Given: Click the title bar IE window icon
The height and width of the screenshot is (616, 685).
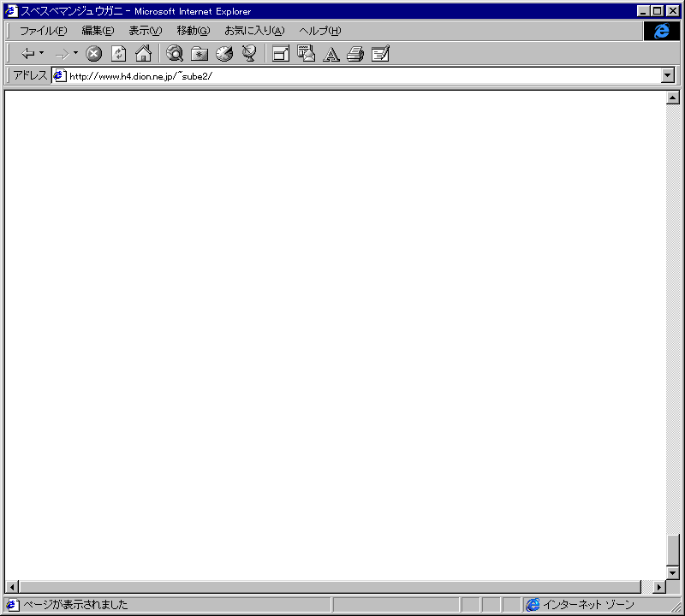Looking at the screenshot, I should coord(11,11).
